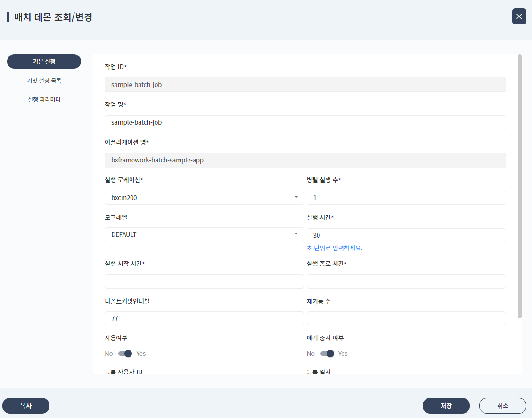Image resolution: width=532 pixels, height=418 pixels.
Task: Click the 재기동 수 input field
Action: [406, 318]
